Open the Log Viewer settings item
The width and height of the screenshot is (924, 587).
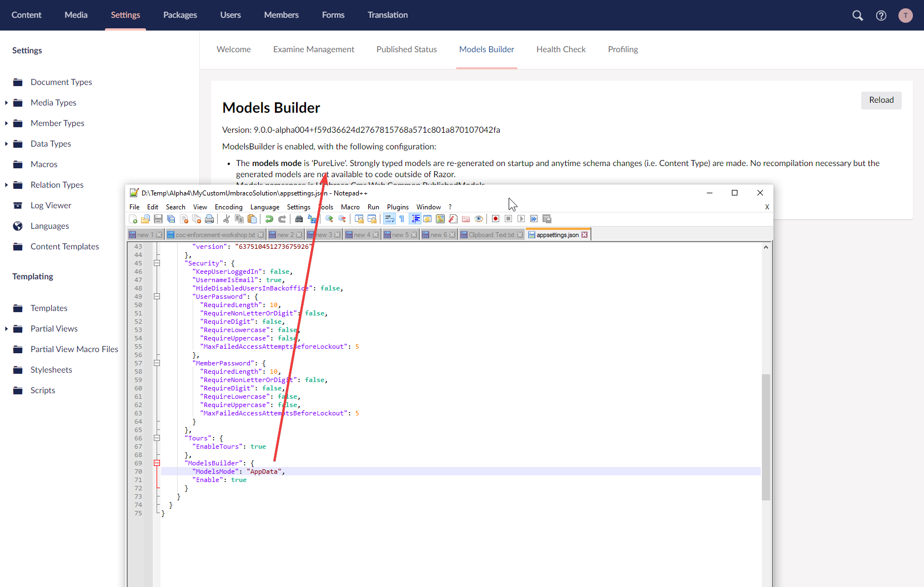[51, 205]
